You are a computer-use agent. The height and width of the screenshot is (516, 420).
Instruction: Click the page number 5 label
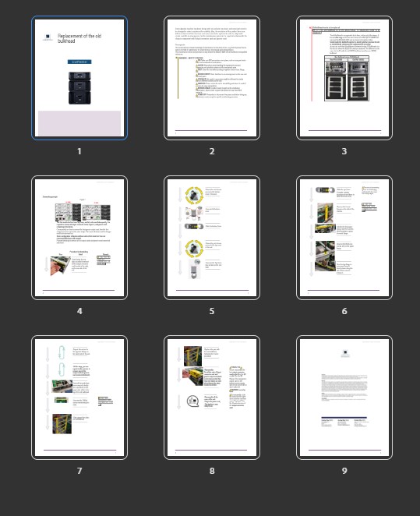click(212, 311)
